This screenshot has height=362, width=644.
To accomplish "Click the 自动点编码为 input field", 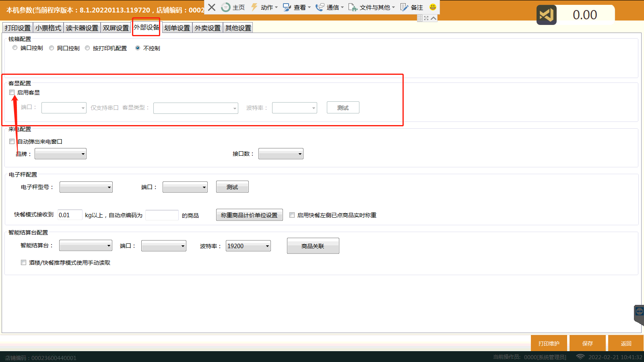I will click(162, 215).
